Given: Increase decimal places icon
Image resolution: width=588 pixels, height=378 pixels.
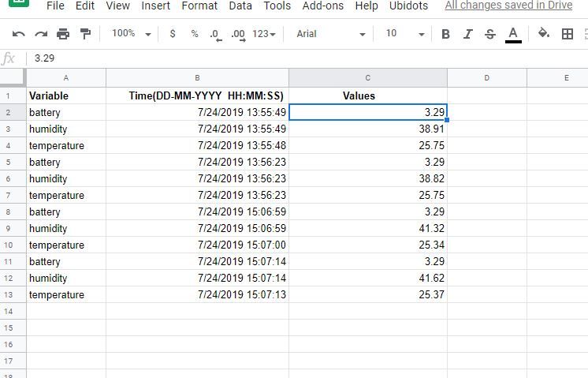Looking at the screenshot, I should click(238, 35).
